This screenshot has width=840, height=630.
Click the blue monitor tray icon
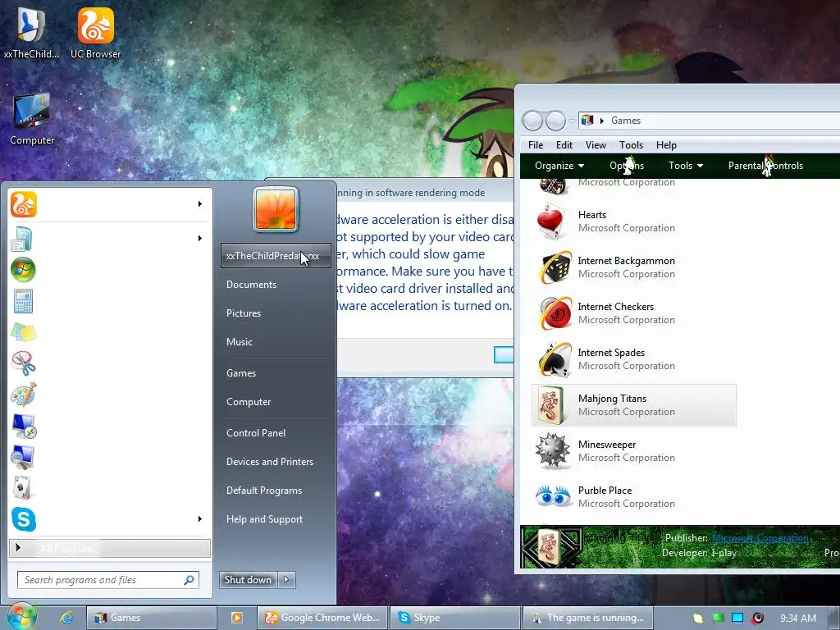click(737, 618)
